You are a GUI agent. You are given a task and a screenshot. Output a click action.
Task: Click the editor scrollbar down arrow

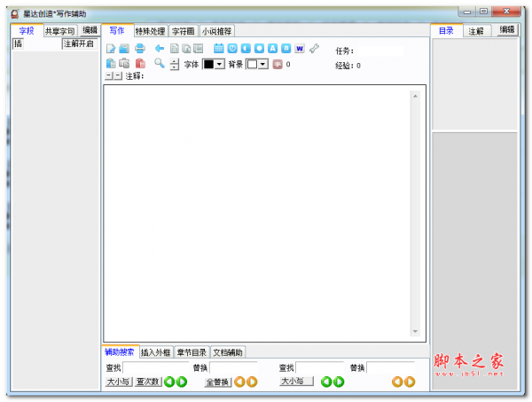click(415, 331)
